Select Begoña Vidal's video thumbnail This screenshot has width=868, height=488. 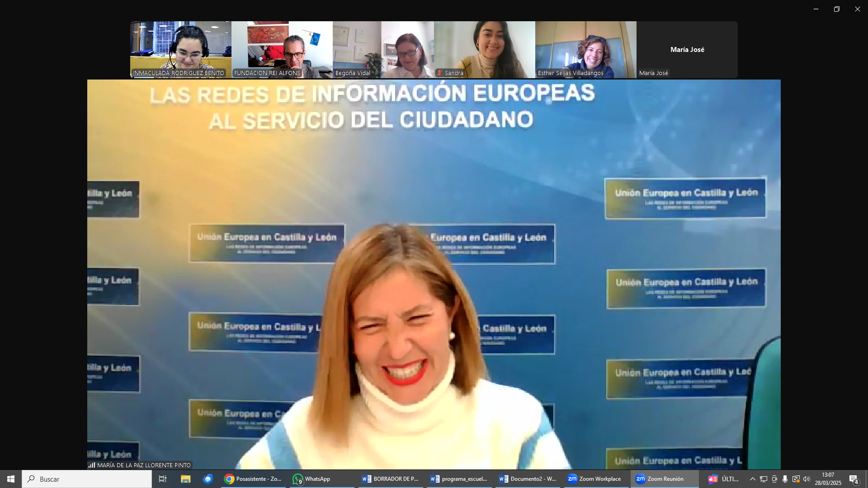click(x=383, y=50)
